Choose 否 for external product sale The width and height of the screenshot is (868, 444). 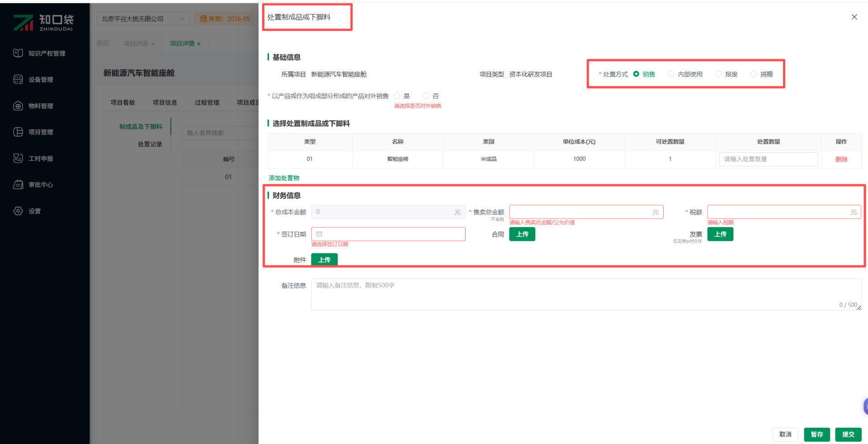pyautogui.click(x=426, y=96)
